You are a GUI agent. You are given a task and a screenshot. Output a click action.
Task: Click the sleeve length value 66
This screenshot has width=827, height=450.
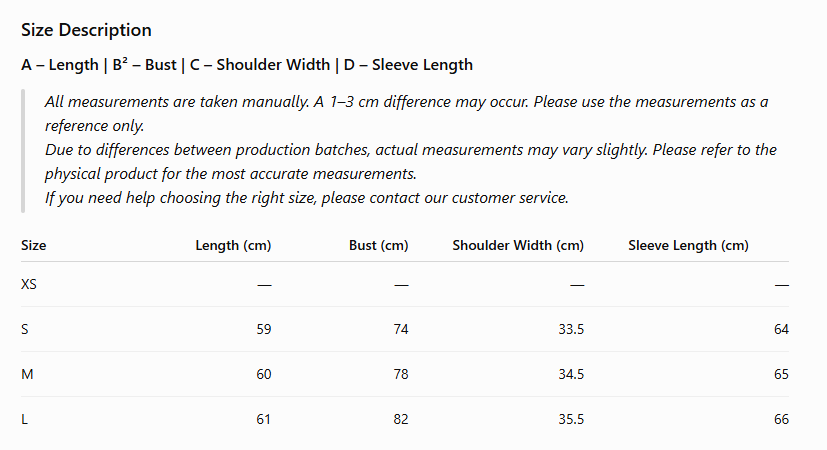coord(781,419)
